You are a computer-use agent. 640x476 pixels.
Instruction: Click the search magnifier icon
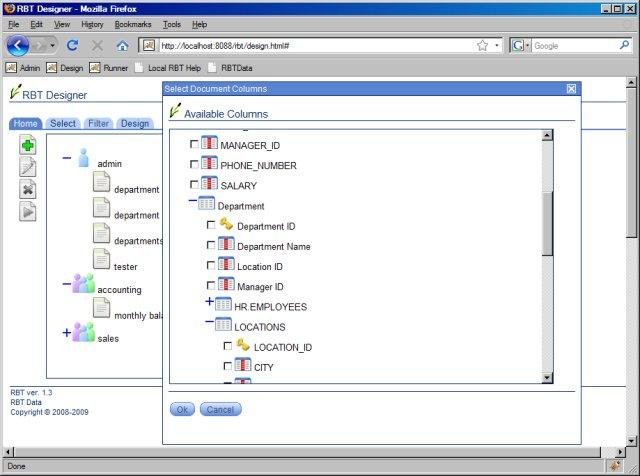(x=624, y=45)
